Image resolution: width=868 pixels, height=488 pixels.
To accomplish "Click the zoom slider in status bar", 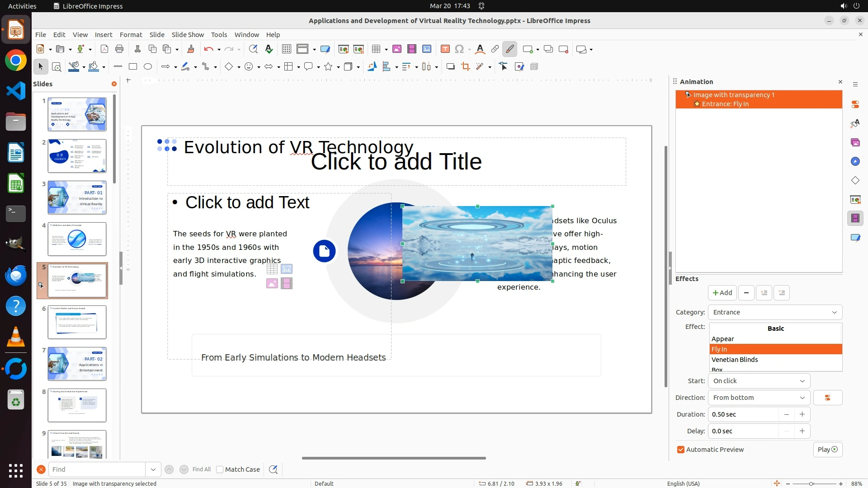I will click(x=811, y=483).
